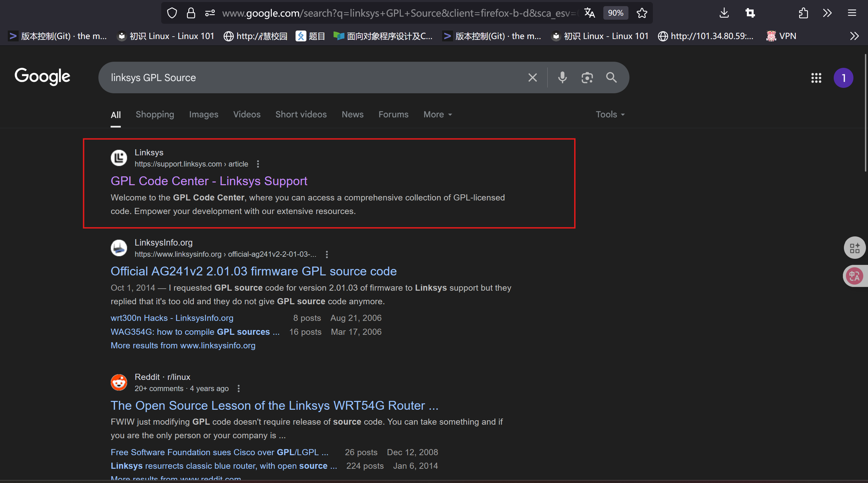Open second 初识 Linux - Linux 101 bookmark
The image size is (868, 483).
pos(600,36)
